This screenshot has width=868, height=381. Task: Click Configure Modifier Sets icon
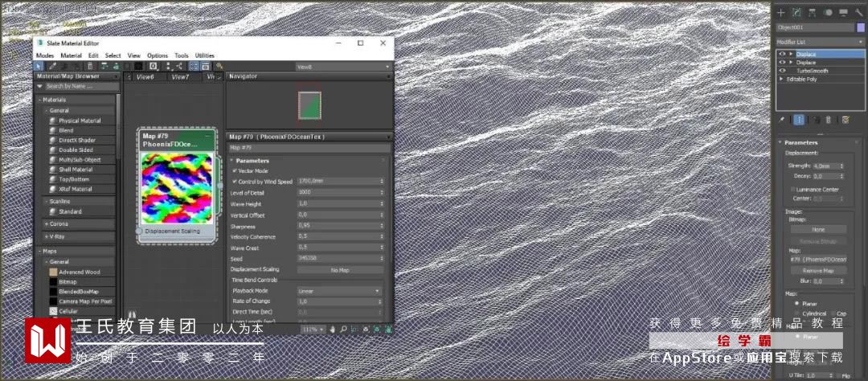845,120
